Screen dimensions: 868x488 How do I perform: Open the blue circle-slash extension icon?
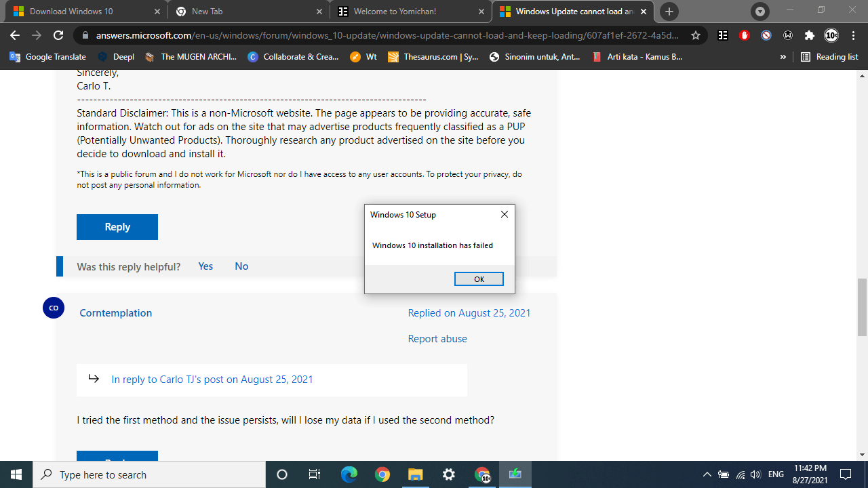pyautogui.click(x=766, y=35)
